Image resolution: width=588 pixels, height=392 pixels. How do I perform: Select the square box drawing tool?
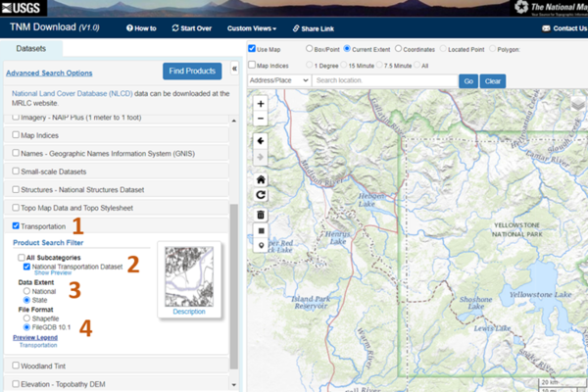261,230
